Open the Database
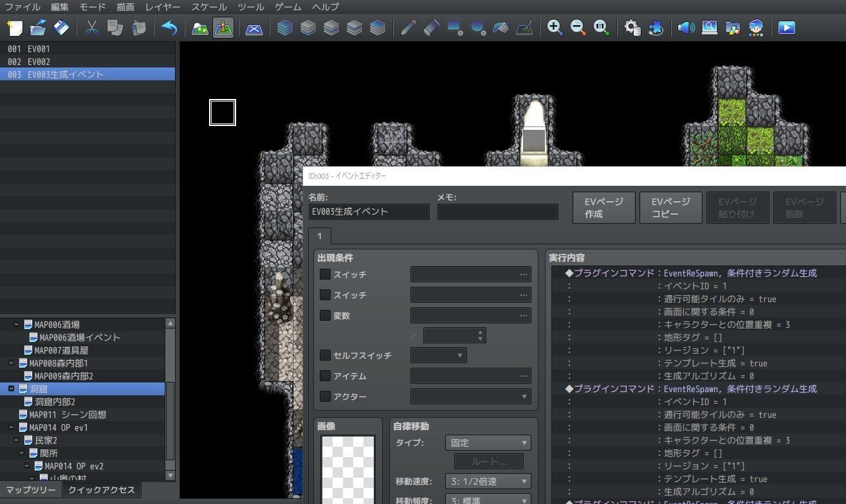This screenshot has width=846, height=504. 631,28
